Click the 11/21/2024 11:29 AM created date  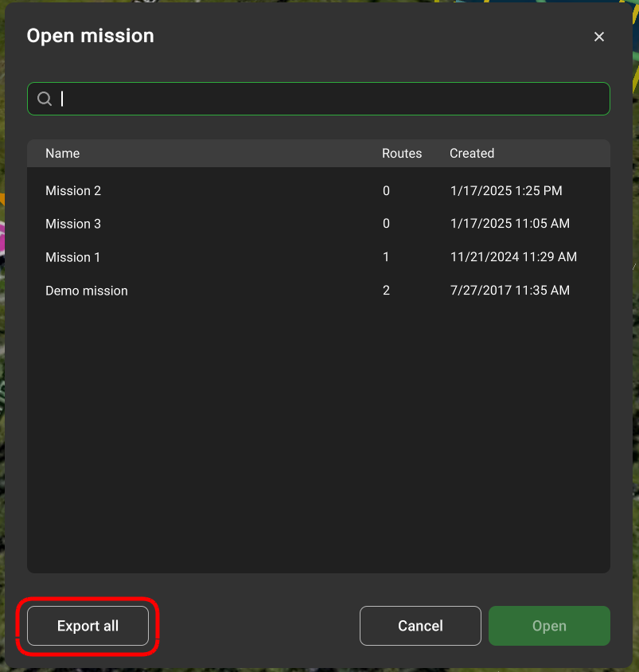click(x=513, y=258)
